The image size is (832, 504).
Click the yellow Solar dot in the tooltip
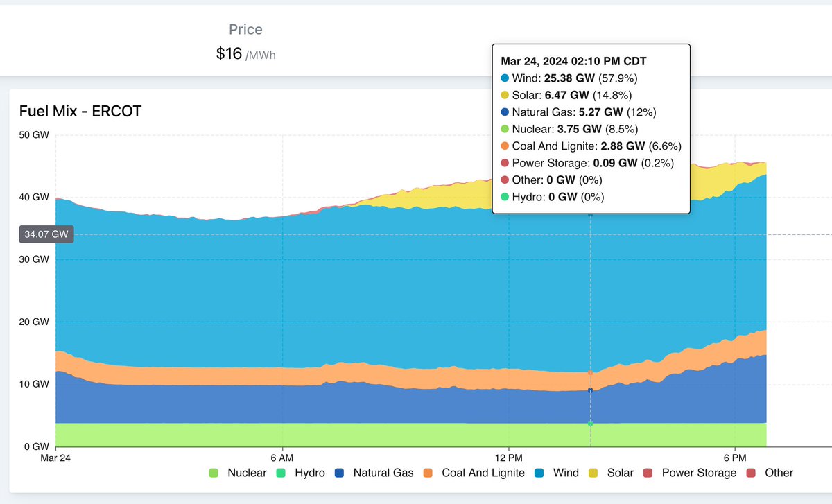[504, 95]
